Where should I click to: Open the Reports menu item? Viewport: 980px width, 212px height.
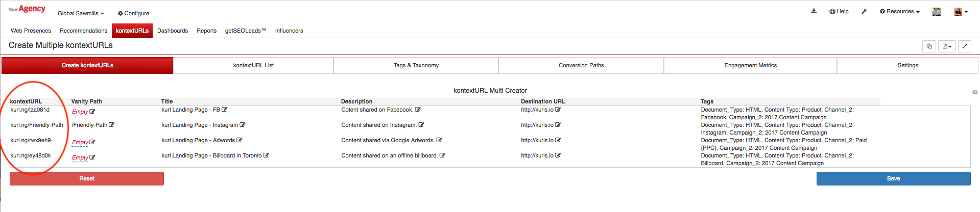206,31
